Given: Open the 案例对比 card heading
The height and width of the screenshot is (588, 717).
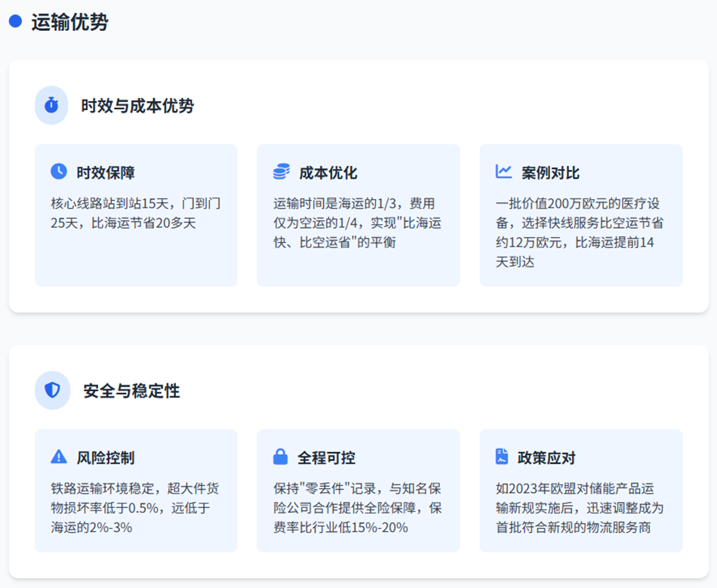Looking at the screenshot, I should (551, 173).
